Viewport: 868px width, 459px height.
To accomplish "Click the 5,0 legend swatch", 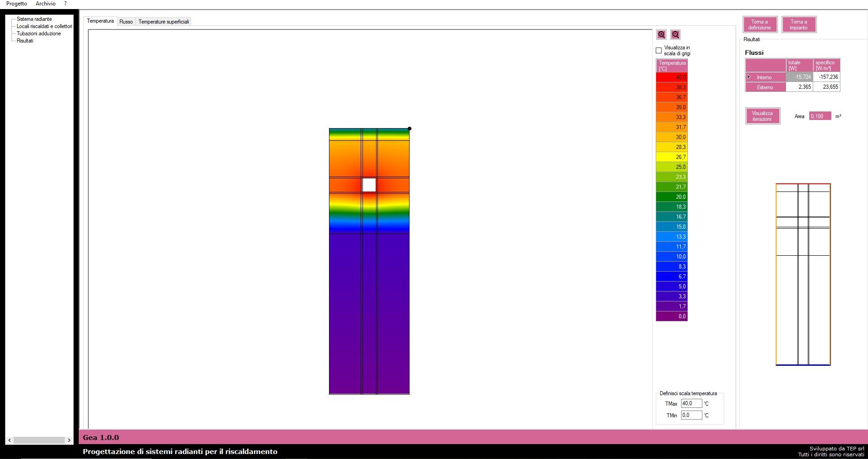I will click(x=672, y=287).
